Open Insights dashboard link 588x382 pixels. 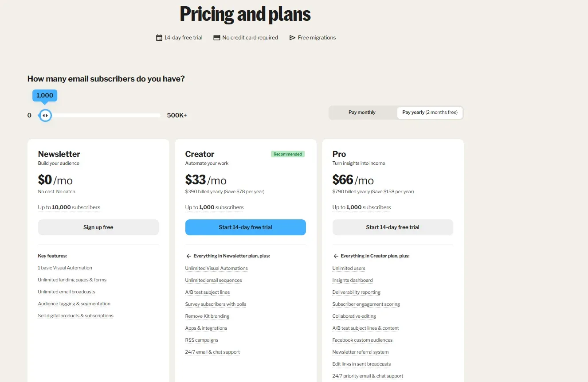[x=353, y=280]
